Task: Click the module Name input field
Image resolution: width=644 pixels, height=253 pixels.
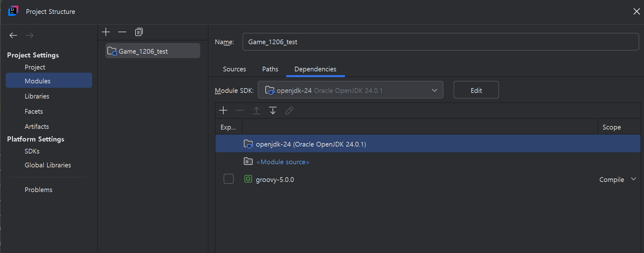Action: (441, 42)
